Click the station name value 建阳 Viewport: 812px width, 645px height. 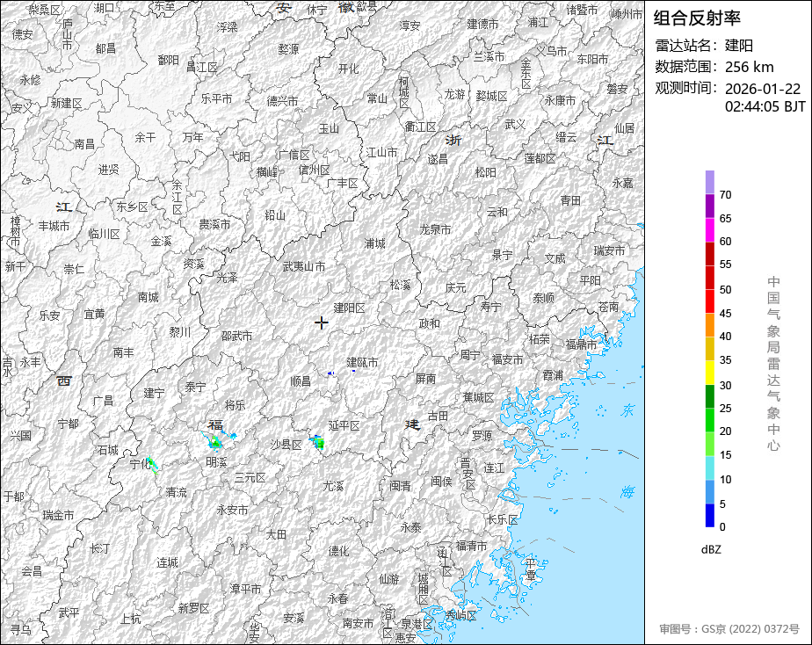pos(739,46)
